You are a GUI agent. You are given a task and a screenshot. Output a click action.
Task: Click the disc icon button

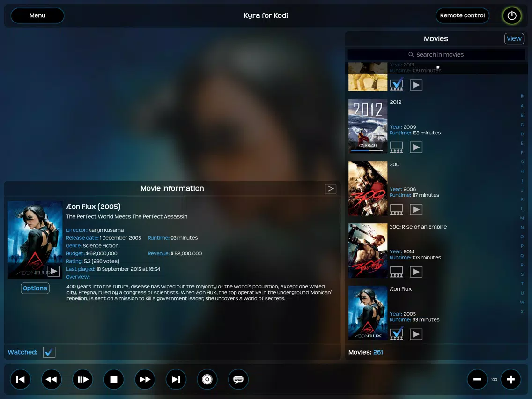[x=207, y=379]
